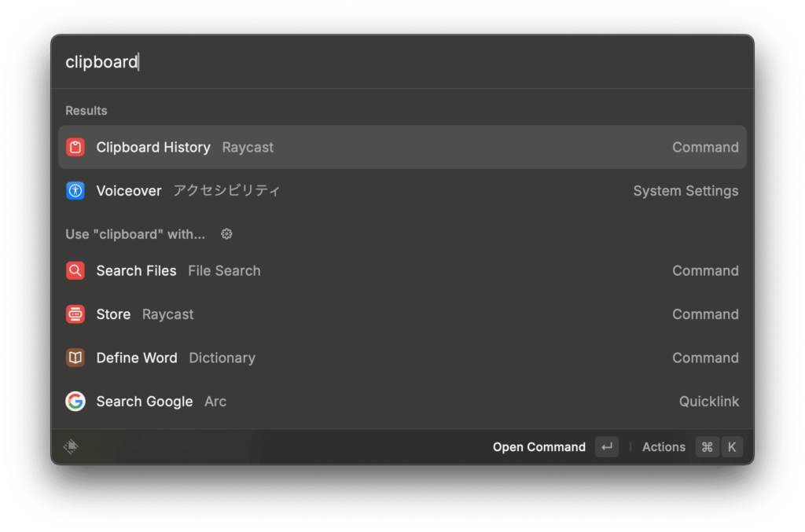Click the Command label on Clipboard History row
The height and width of the screenshot is (532, 805).
coord(705,147)
